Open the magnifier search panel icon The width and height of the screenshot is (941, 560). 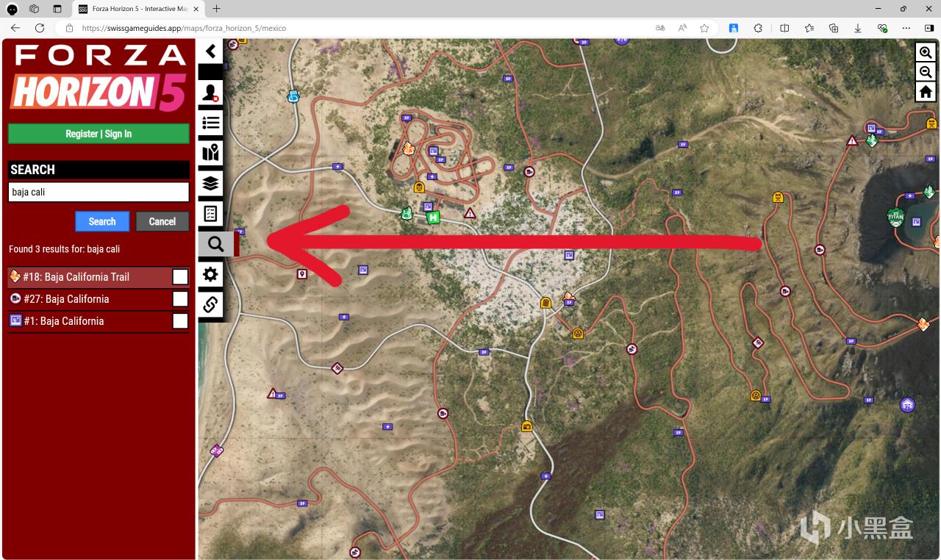pos(215,244)
